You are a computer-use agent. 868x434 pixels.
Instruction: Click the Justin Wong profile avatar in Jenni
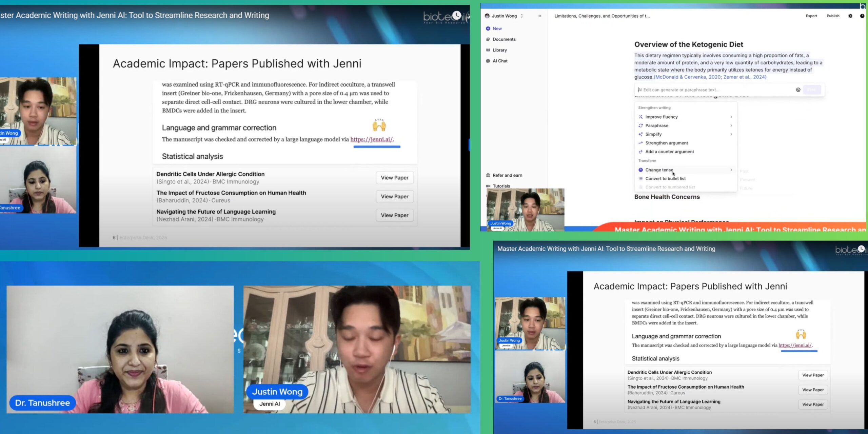pyautogui.click(x=487, y=16)
